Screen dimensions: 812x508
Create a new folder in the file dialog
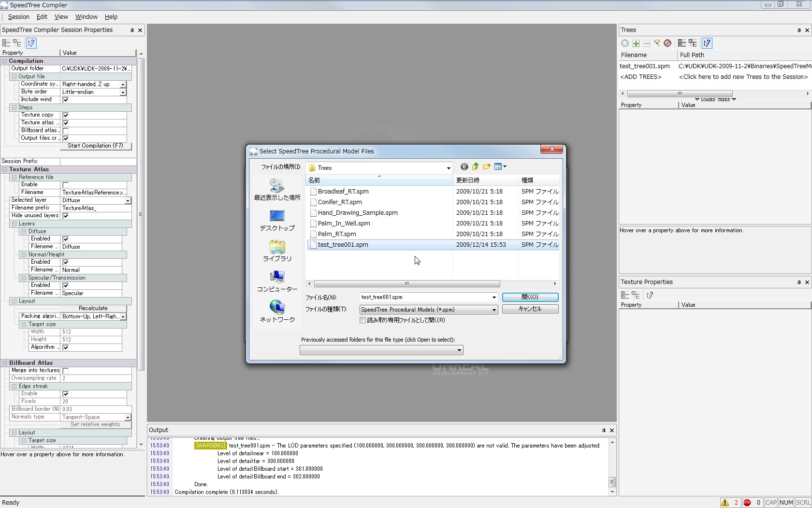[487, 167]
